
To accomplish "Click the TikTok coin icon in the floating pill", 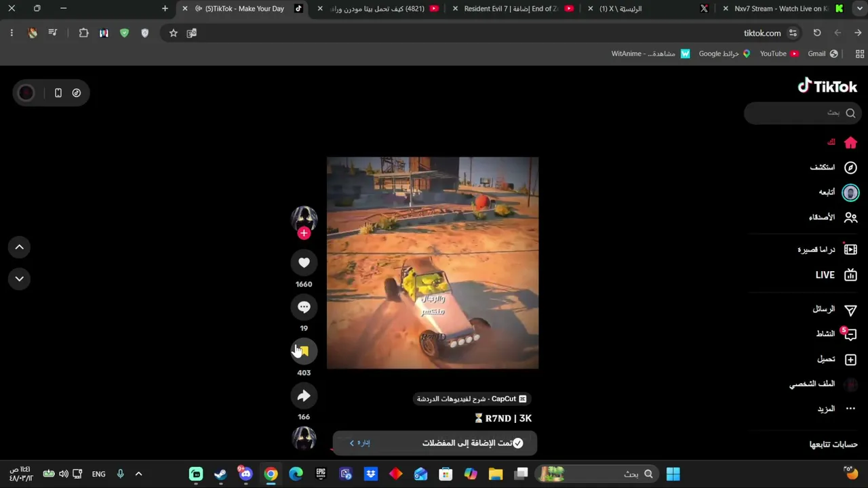I will pos(77,93).
